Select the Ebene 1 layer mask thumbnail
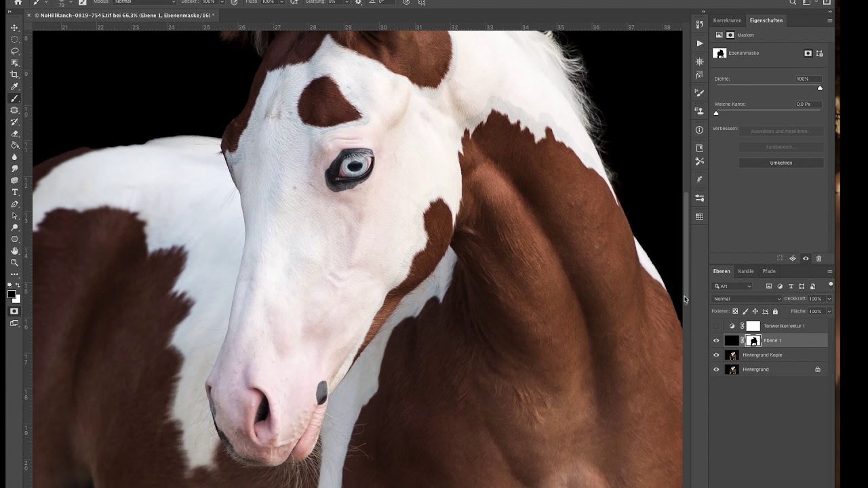This screenshot has width=868, height=488. [x=753, y=340]
